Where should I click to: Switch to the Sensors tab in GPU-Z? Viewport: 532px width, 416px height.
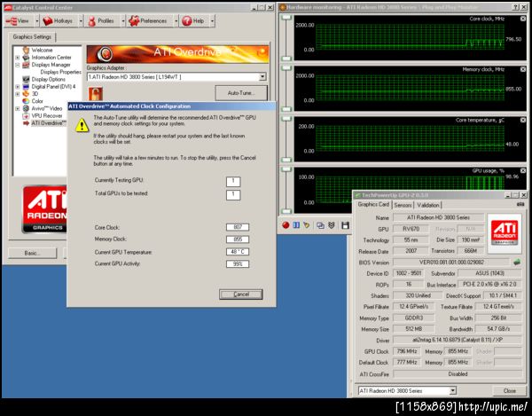point(403,204)
